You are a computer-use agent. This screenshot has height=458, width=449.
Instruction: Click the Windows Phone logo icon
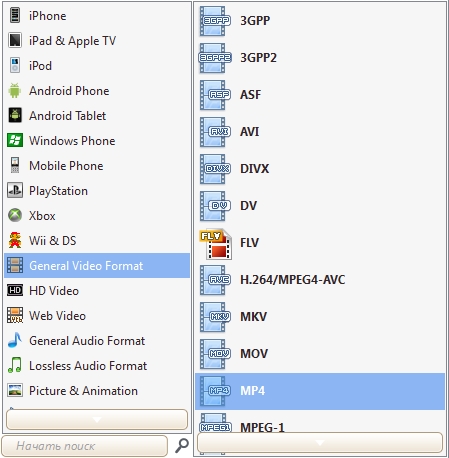pyautogui.click(x=15, y=140)
